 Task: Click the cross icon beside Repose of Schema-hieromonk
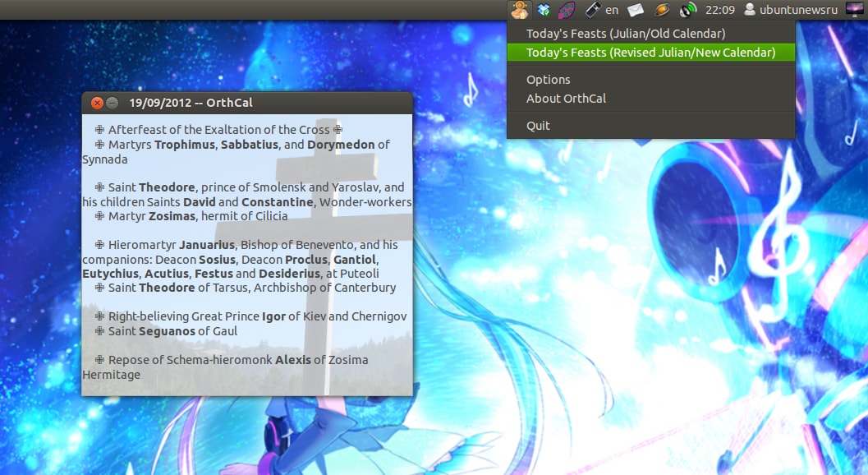pos(99,360)
